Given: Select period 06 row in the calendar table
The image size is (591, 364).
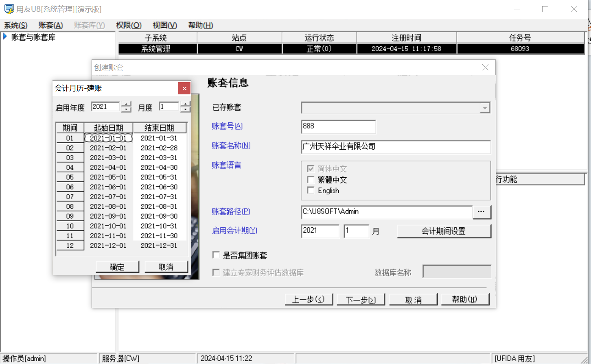Looking at the screenshot, I should click(70, 187).
